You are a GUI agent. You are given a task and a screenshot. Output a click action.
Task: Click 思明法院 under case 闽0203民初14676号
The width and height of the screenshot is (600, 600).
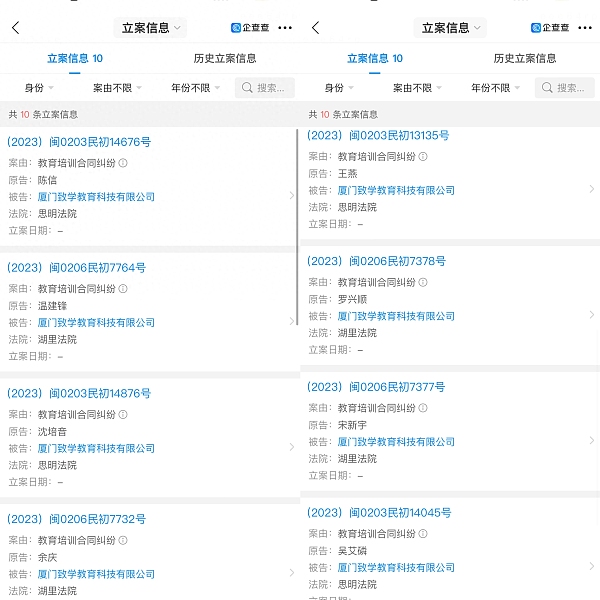click(57, 214)
